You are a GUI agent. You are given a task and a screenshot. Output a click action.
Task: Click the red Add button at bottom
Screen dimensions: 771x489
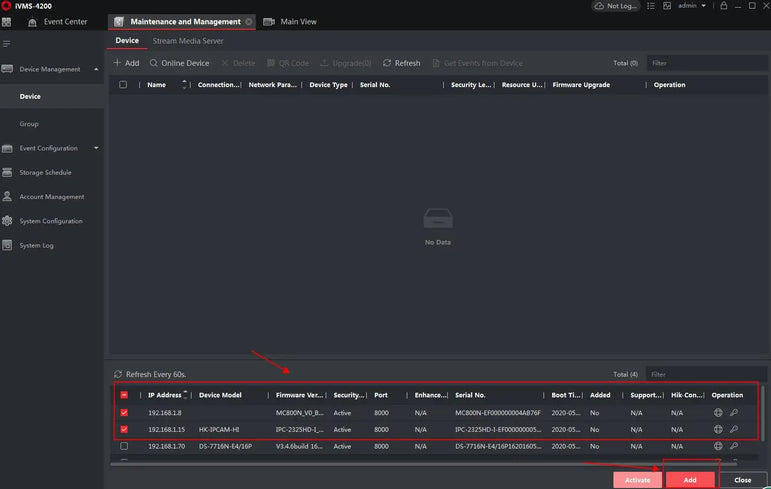tap(690, 480)
